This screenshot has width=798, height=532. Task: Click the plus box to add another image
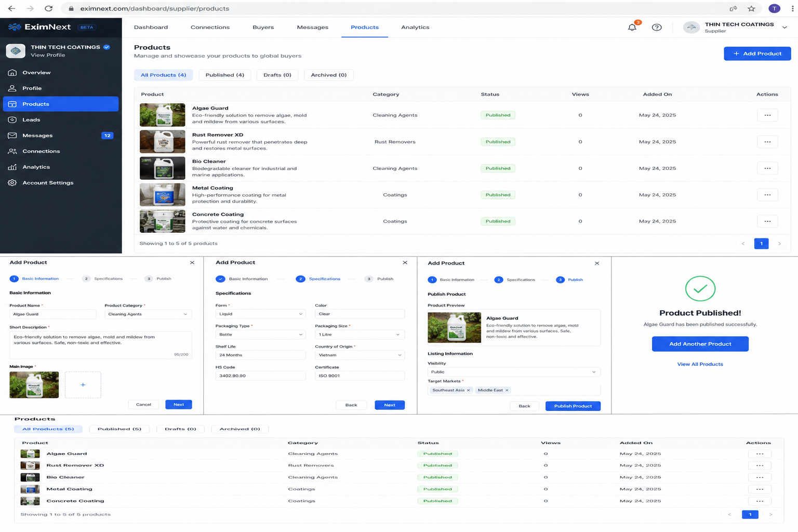[83, 385]
